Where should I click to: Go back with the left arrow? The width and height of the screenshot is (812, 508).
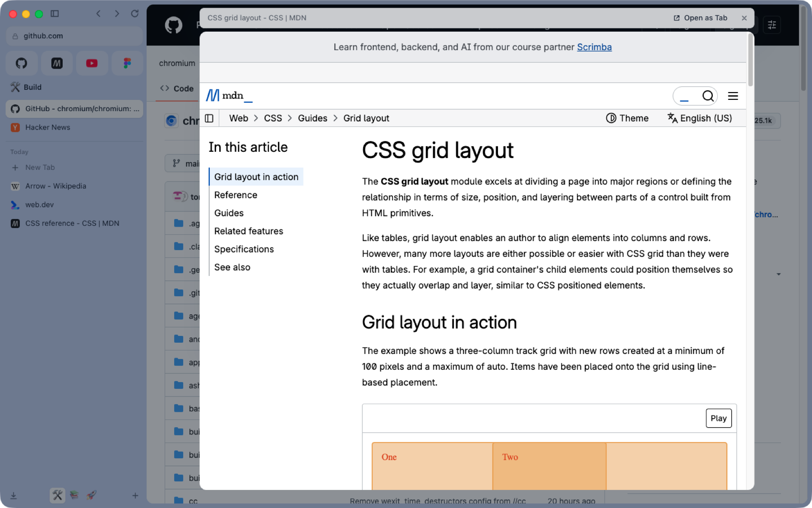pos(98,14)
